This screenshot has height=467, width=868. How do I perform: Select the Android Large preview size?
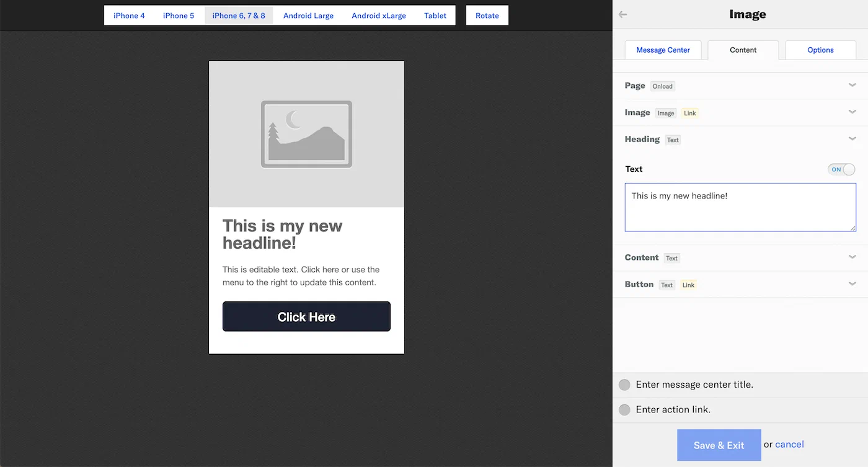(x=308, y=16)
